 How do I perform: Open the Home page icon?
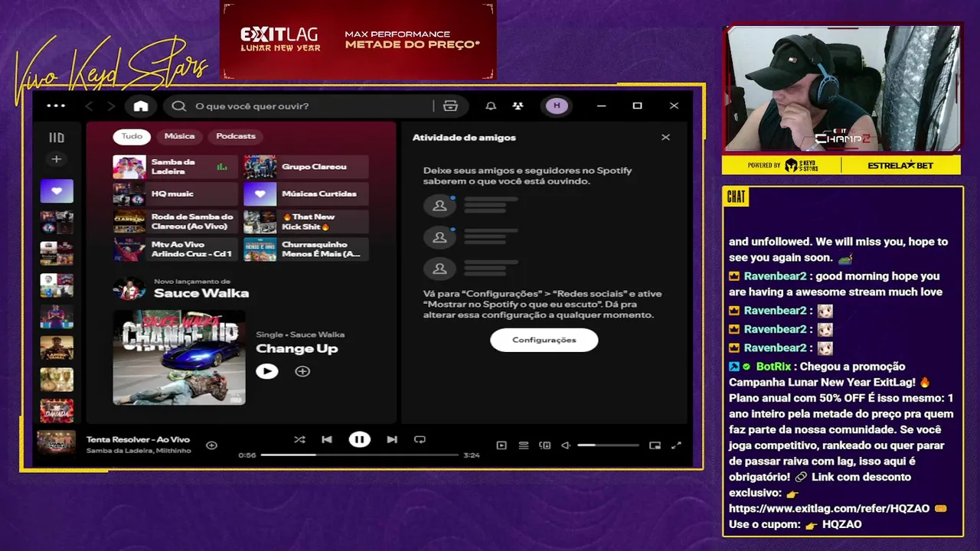click(141, 106)
